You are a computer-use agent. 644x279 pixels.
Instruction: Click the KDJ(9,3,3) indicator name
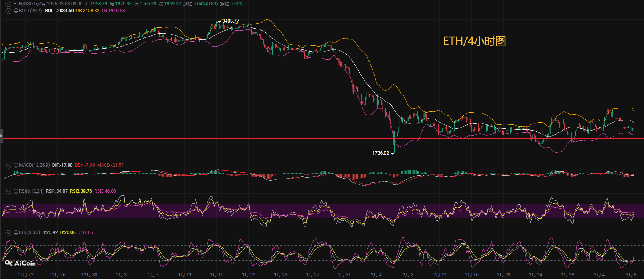29,232
